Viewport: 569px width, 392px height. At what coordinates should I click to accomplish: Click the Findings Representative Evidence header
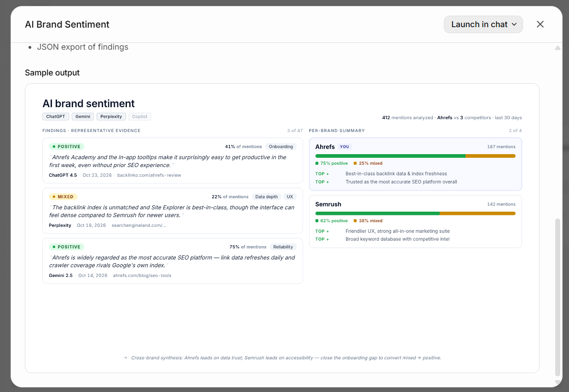pyautogui.click(x=92, y=131)
